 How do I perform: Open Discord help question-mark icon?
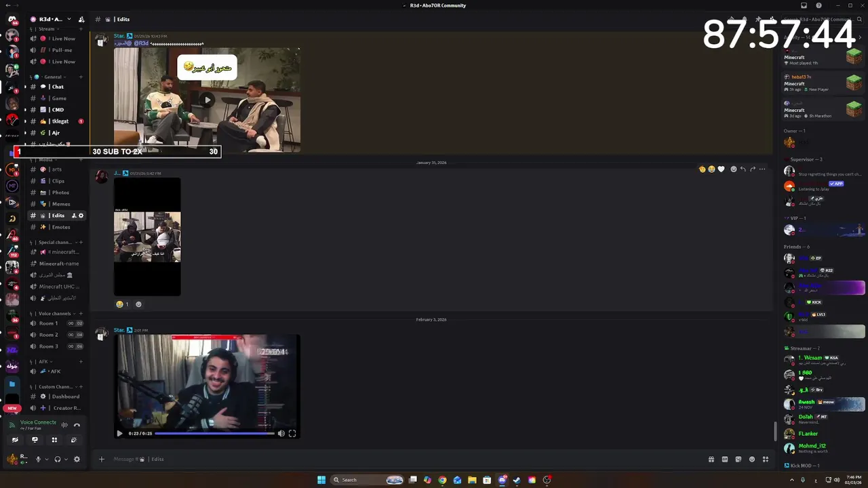[818, 5]
